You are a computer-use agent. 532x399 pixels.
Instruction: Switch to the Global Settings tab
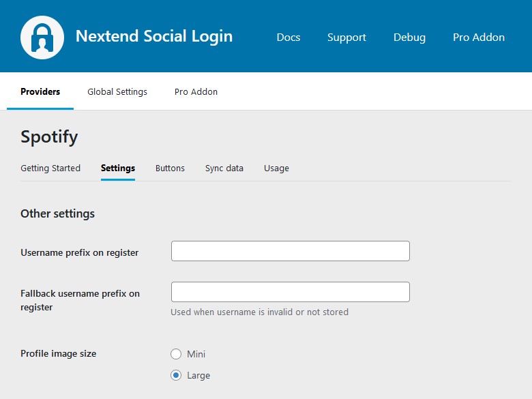[x=117, y=92]
